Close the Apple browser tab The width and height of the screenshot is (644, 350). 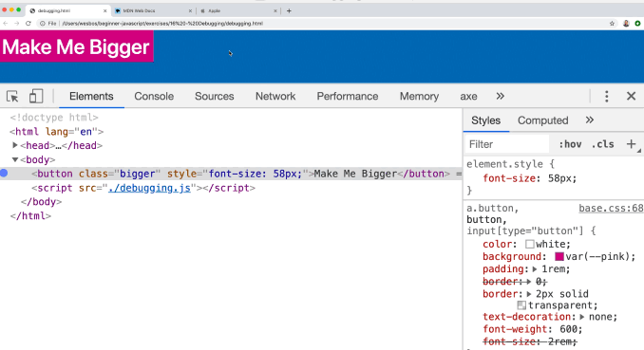pyautogui.click(x=275, y=11)
